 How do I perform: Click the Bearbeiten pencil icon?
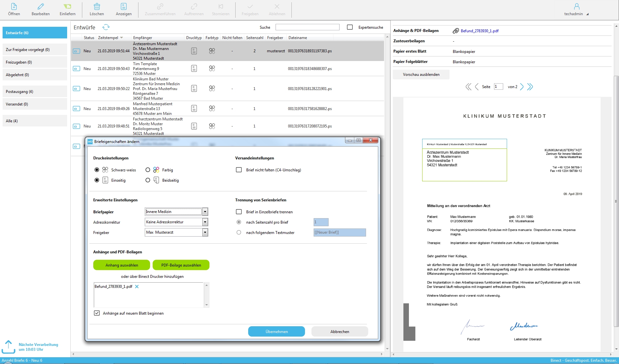[x=41, y=7]
